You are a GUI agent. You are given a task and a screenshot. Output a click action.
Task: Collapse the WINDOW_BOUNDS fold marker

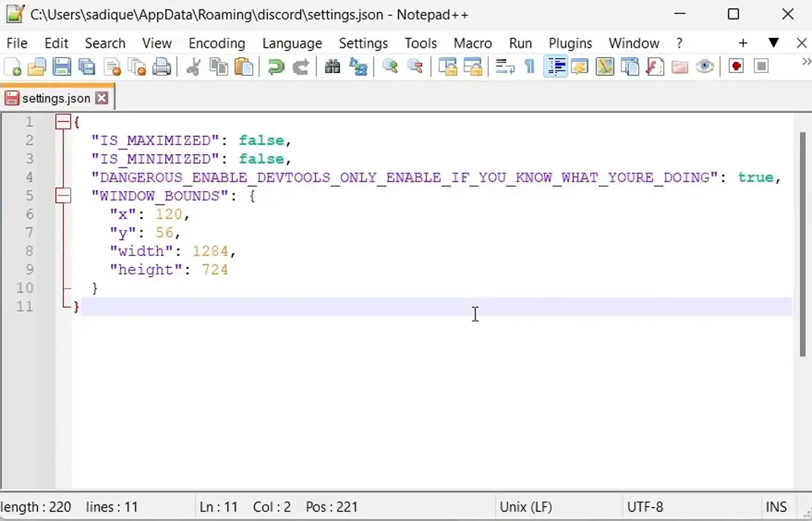(63, 196)
